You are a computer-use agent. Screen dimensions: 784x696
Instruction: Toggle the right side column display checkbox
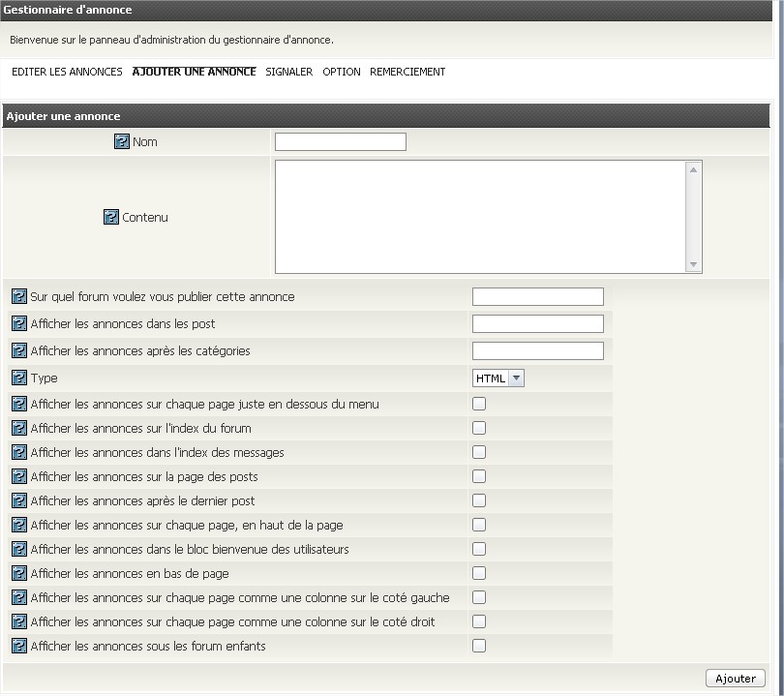pos(479,622)
